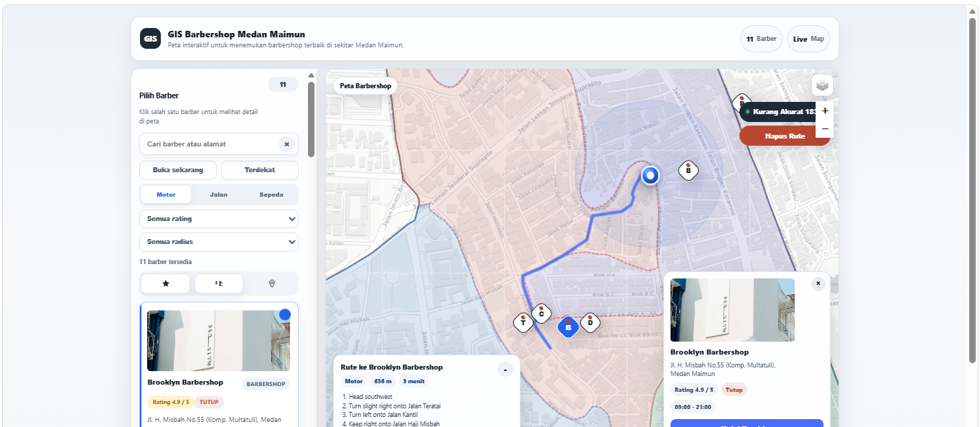Click the 11 count badge in sidebar
The height and width of the screenshot is (427, 980).
(283, 85)
